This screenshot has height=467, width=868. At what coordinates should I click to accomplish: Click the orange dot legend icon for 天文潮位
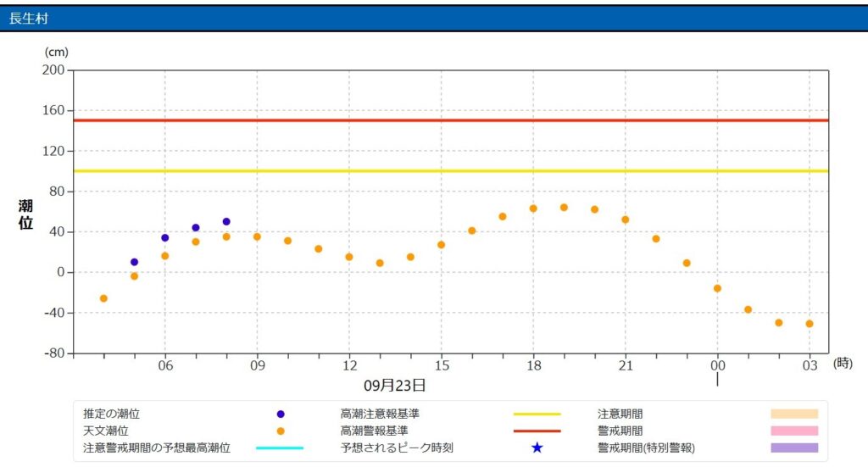pyautogui.click(x=281, y=431)
